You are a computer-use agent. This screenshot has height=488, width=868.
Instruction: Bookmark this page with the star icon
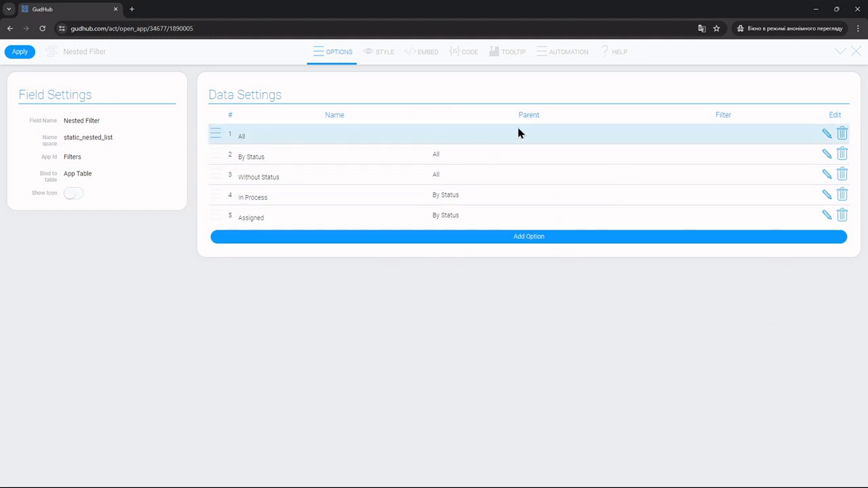point(717,28)
